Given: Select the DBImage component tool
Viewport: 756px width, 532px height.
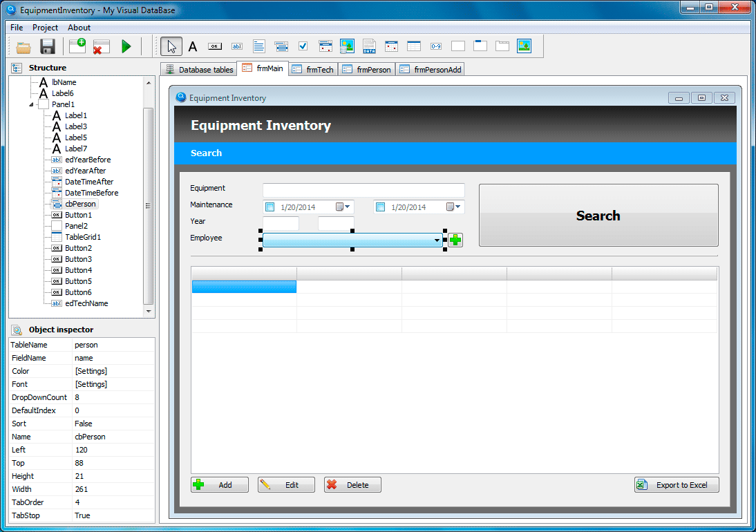Looking at the screenshot, I should click(x=347, y=46).
